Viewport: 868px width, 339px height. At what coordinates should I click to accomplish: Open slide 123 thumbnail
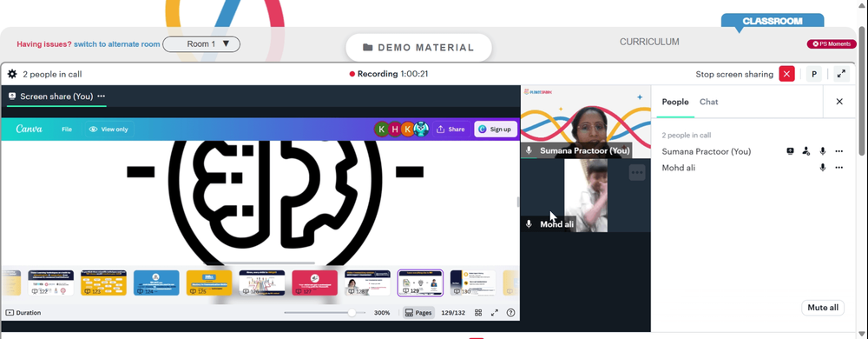tap(103, 282)
